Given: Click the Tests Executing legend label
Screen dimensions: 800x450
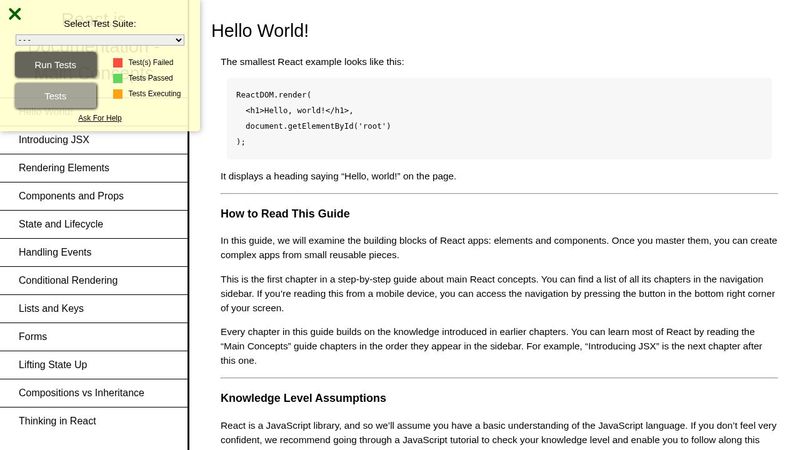Looking at the screenshot, I should (x=155, y=94).
